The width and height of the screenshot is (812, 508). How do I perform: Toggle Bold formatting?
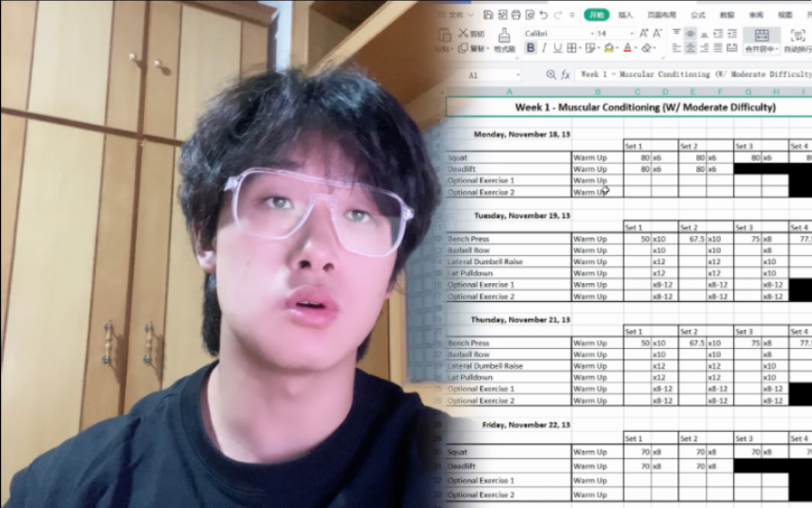(x=531, y=48)
